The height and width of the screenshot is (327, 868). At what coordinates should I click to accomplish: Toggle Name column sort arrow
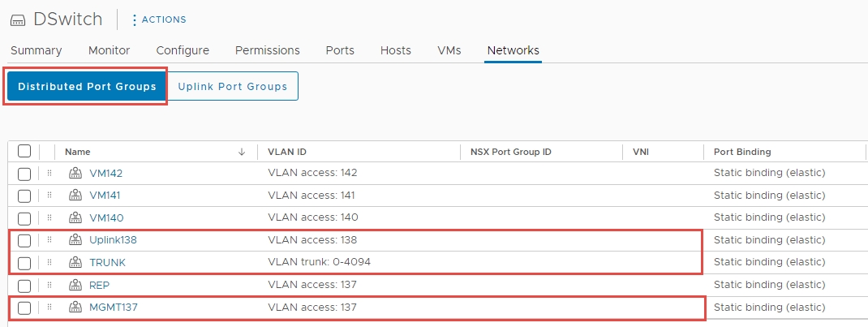pos(242,152)
